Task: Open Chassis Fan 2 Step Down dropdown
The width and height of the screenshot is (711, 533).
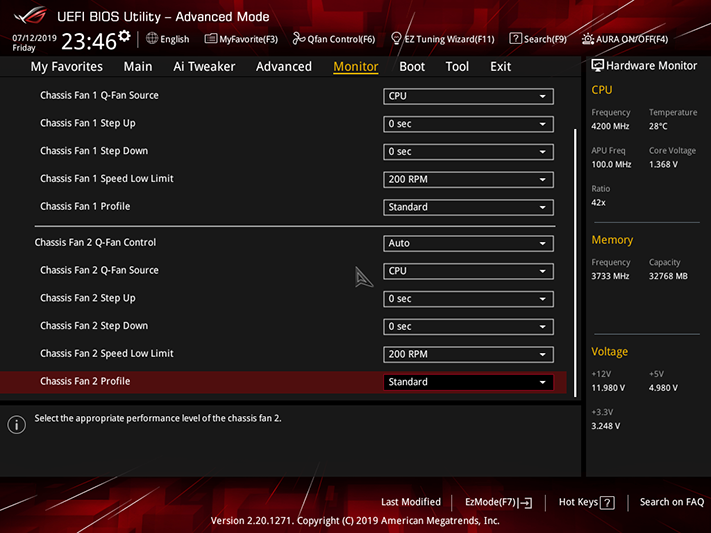Action: [x=468, y=326]
